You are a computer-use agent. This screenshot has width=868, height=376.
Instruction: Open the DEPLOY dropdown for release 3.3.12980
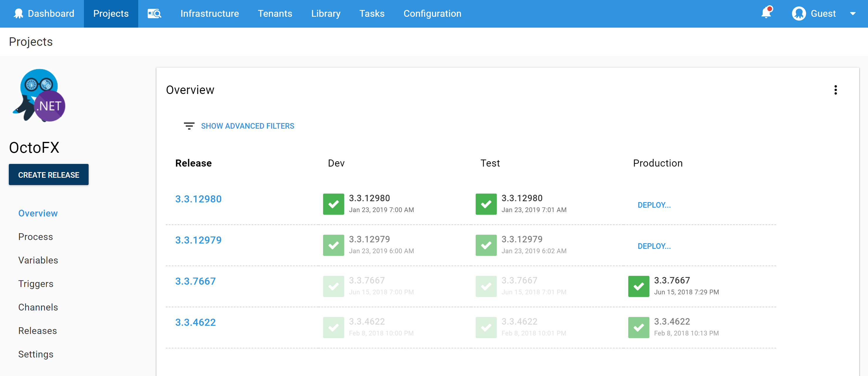(x=654, y=205)
